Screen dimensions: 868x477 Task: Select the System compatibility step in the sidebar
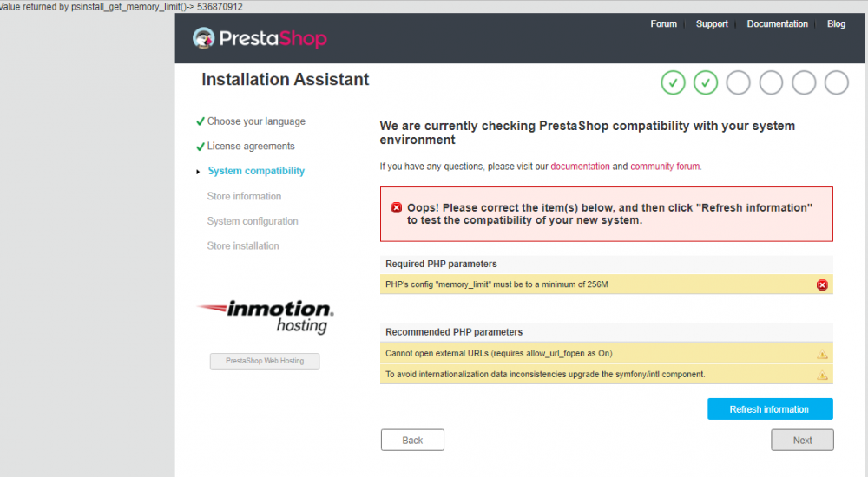tap(256, 171)
